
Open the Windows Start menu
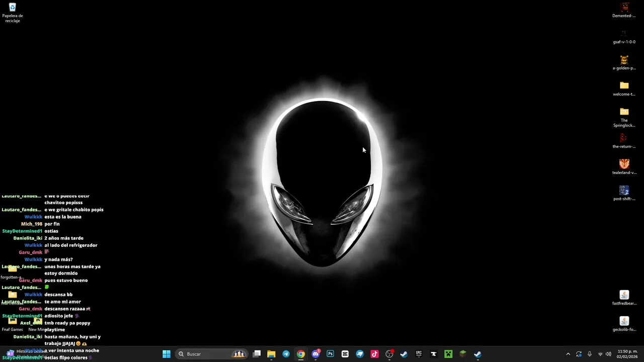click(167, 354)
